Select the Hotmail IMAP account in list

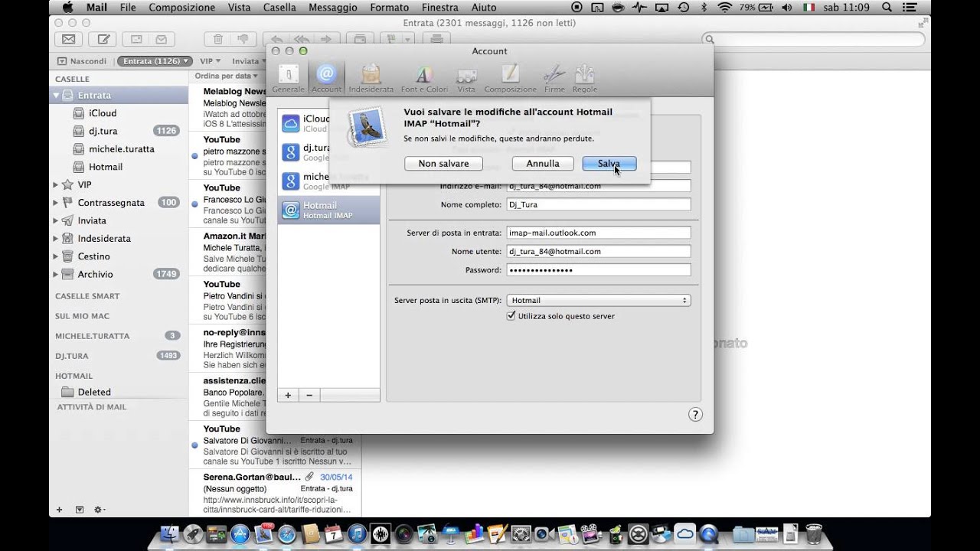328,210
